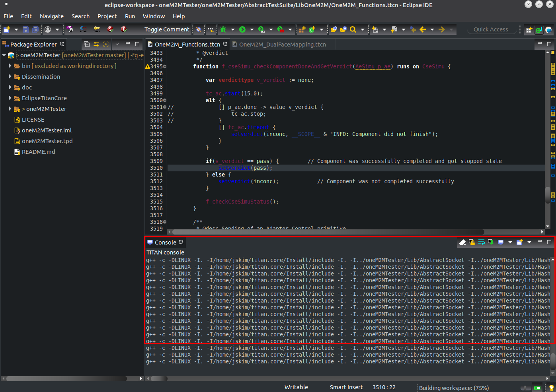Viewport: 556px width, 392px height.
Task: Click Collapse All in Package Explorer
Action: point(87,44)
